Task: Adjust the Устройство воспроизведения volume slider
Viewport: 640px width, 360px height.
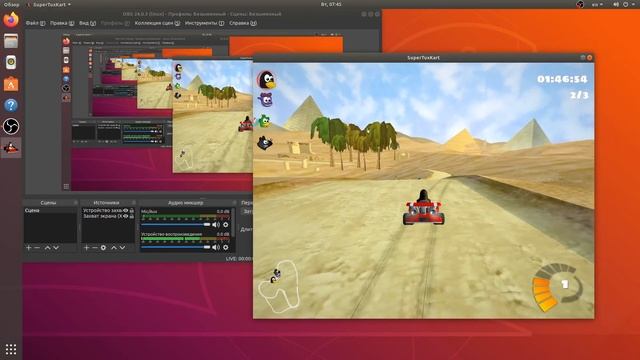Action: [176, 247]
